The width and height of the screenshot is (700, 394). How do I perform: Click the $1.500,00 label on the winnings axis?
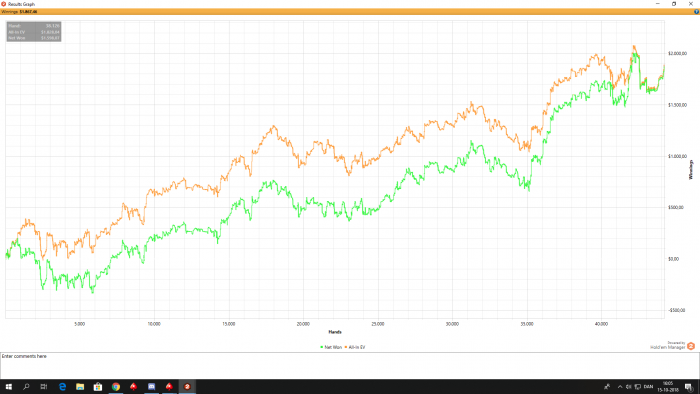[677, 105]
